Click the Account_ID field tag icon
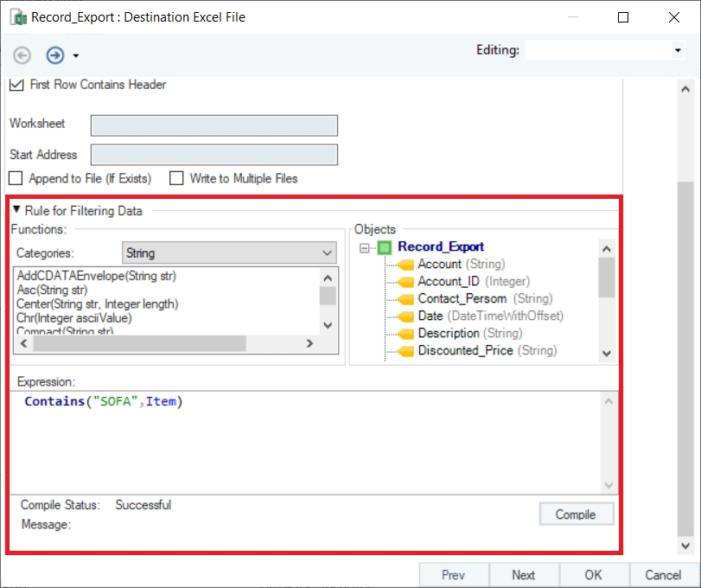Screen dimensions: 701x588 click(x=405, y=282)
